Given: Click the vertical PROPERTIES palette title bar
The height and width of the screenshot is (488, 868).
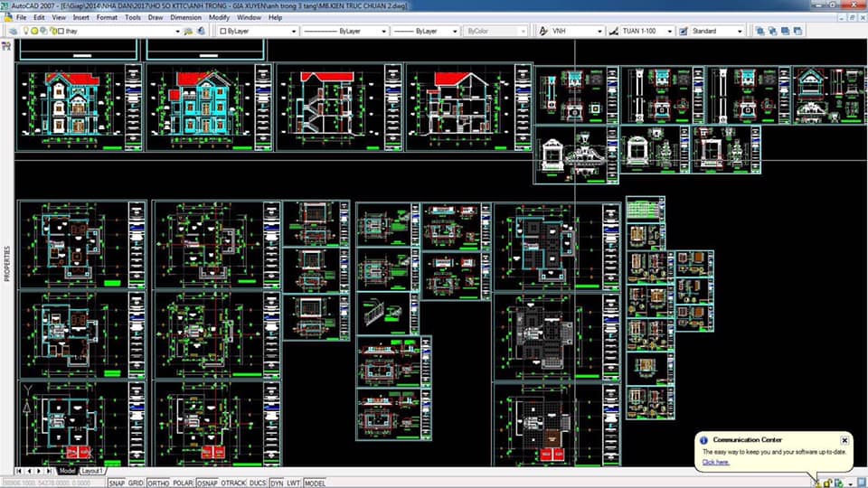Looking at the screenshot, I should [x=6, y=265].
